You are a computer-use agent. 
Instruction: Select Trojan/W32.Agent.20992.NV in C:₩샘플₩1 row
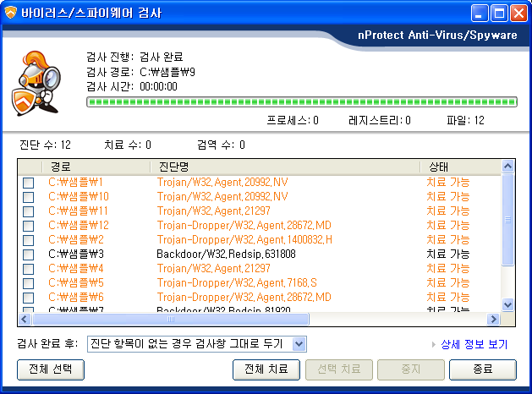[222, 182]
